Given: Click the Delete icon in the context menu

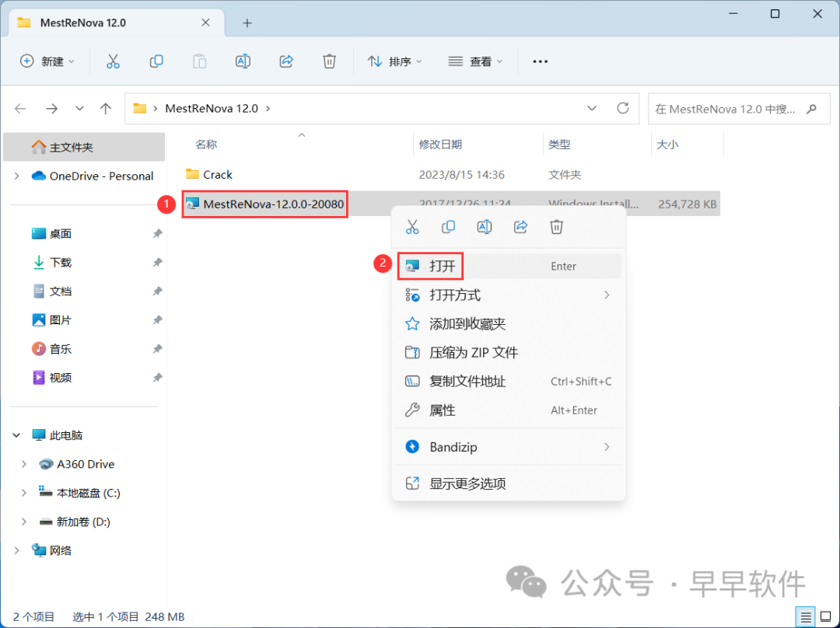Looking at the screenshot, I should [556, 227].
